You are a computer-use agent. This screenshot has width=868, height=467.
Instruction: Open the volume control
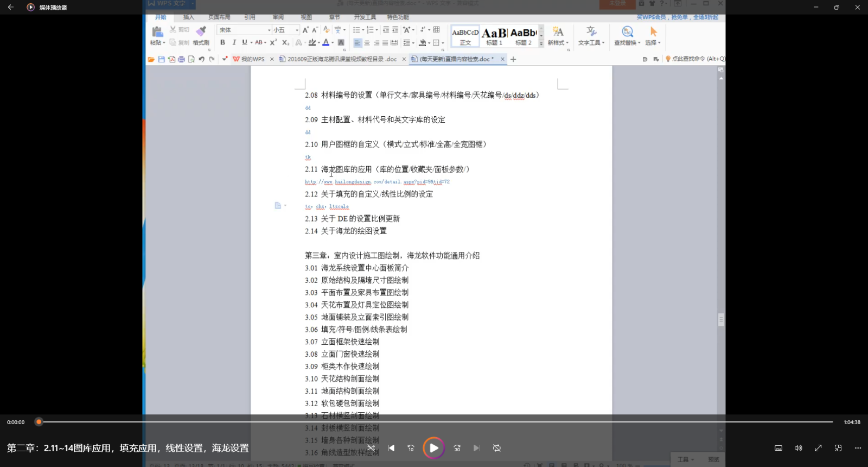coord(798,448)
